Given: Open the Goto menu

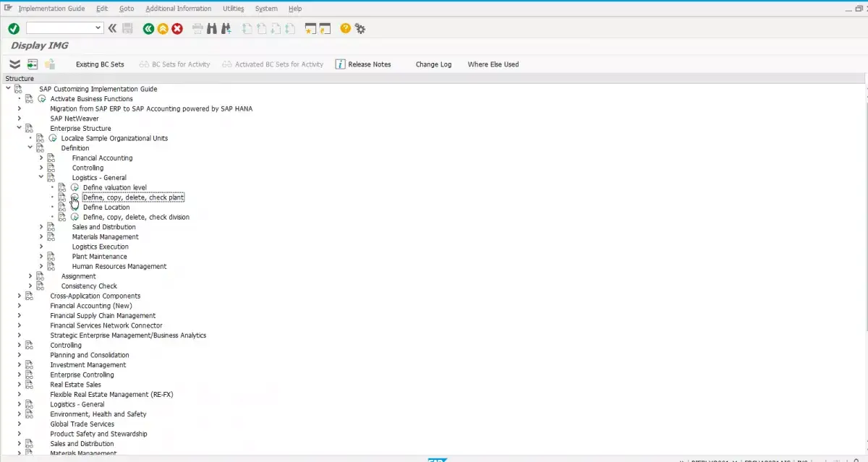Looking at the screenshot, I should pos(127,9).
